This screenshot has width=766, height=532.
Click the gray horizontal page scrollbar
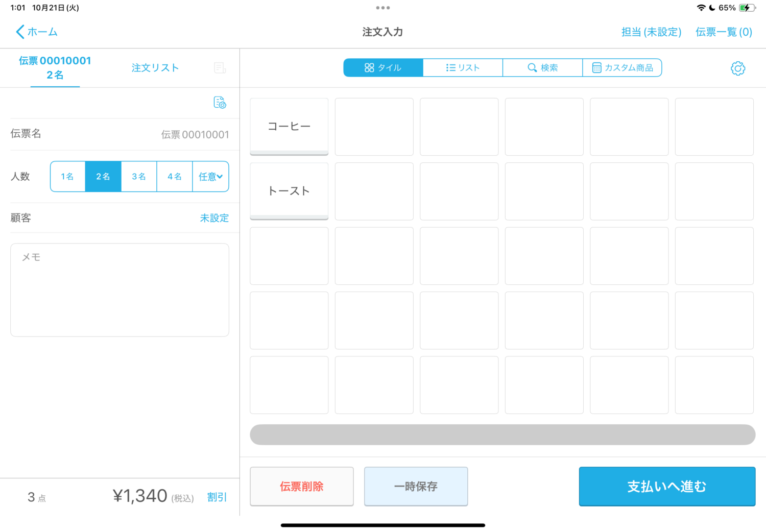pos(502,434)
